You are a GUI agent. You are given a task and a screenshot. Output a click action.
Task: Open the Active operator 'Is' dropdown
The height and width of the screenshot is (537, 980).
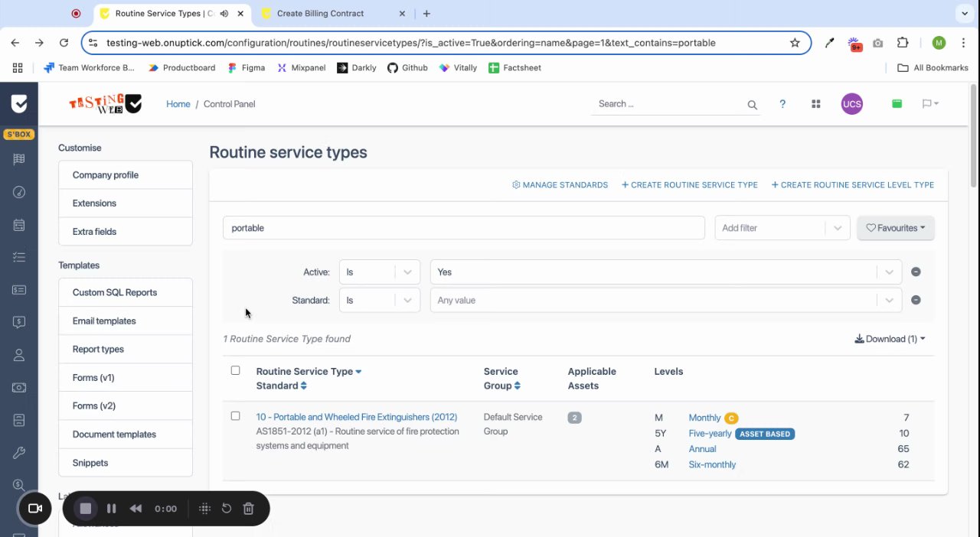380,272
